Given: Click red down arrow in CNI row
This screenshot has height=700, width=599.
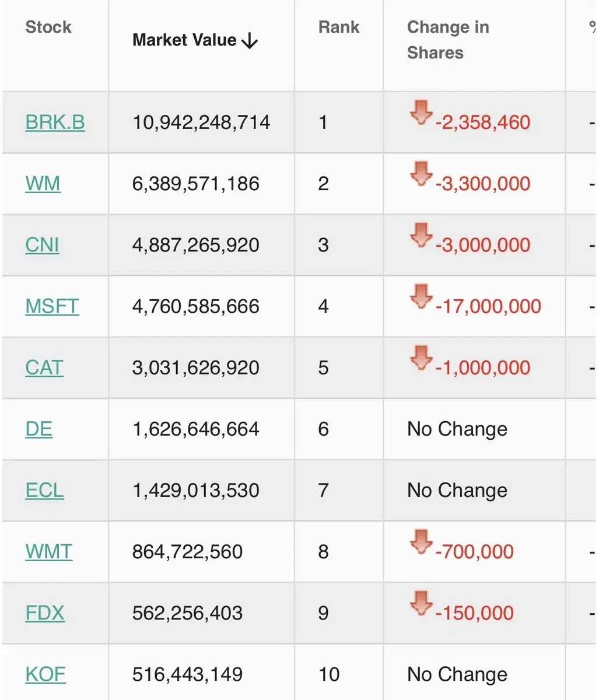Looking at the screenshot, I should click(x=421, y=235).
